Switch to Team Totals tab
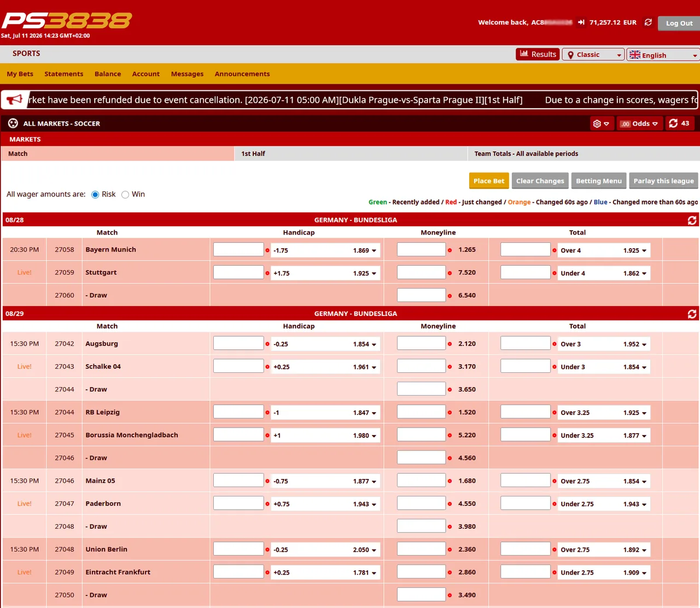 (x=584, y=154)
